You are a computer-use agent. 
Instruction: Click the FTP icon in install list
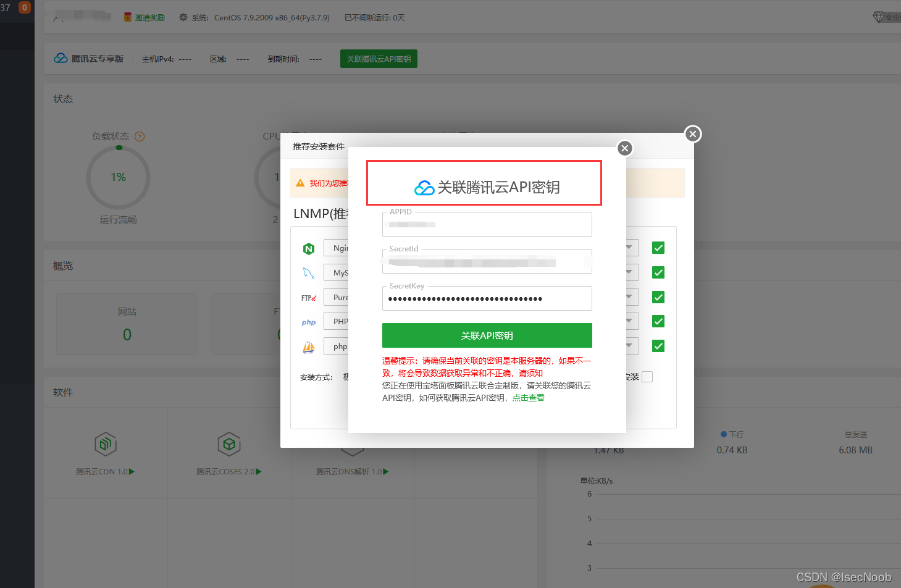pos(309,298)
